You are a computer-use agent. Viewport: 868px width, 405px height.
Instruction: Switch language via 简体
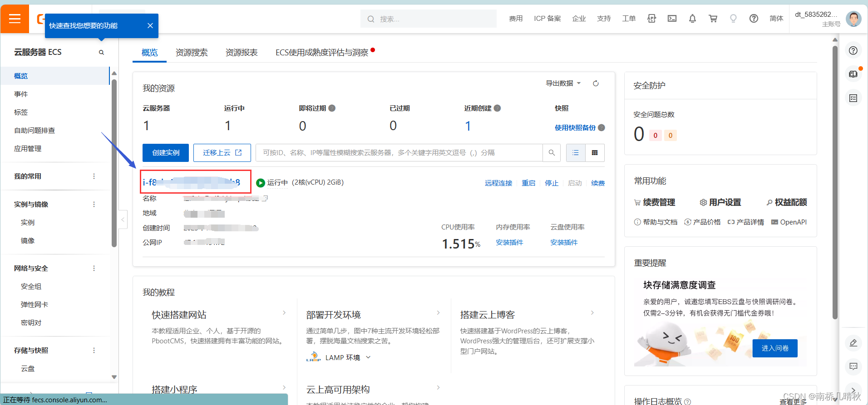776,19
